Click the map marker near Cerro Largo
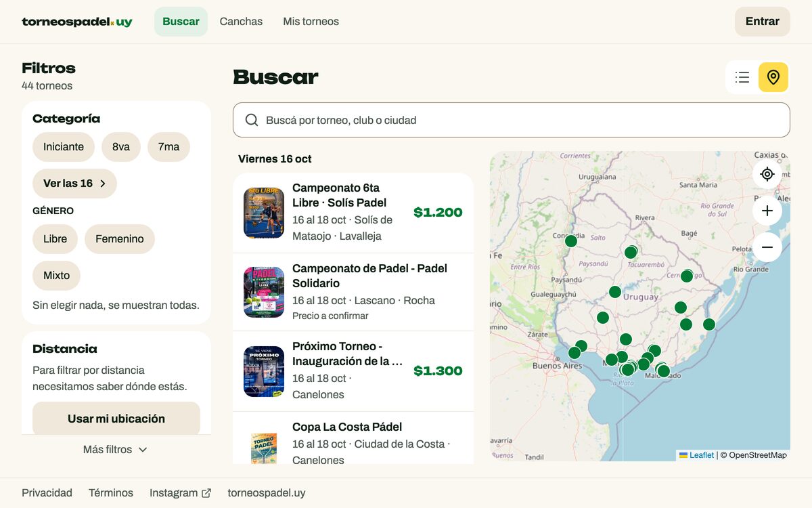The height and width of the screenshot is (508, 812). [687, 276]
